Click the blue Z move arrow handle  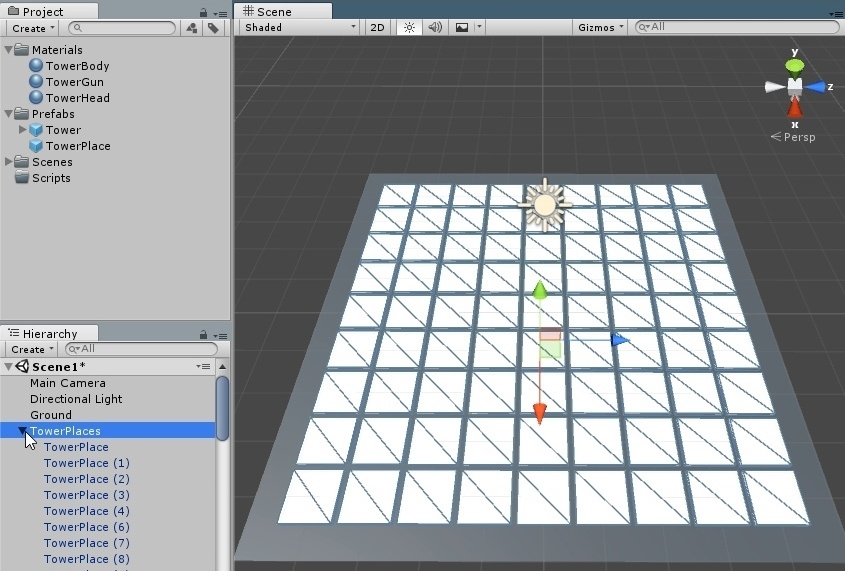coord(620,340)
